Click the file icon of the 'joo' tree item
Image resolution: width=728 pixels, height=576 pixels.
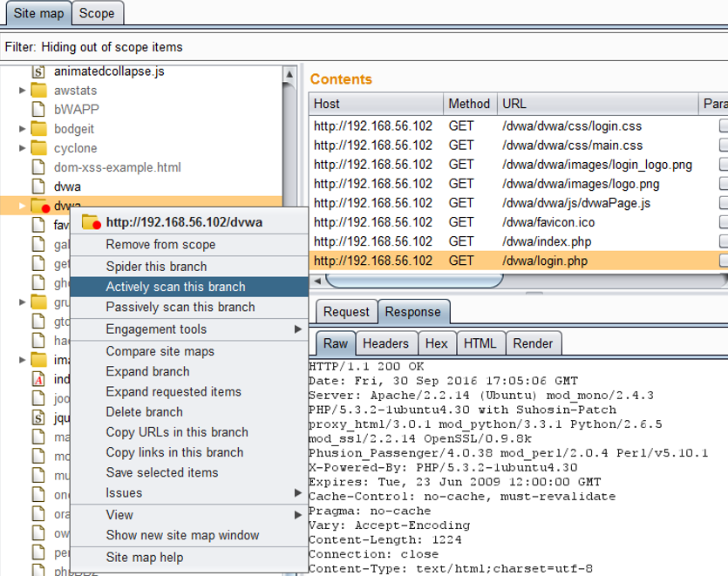click(38, 398)
